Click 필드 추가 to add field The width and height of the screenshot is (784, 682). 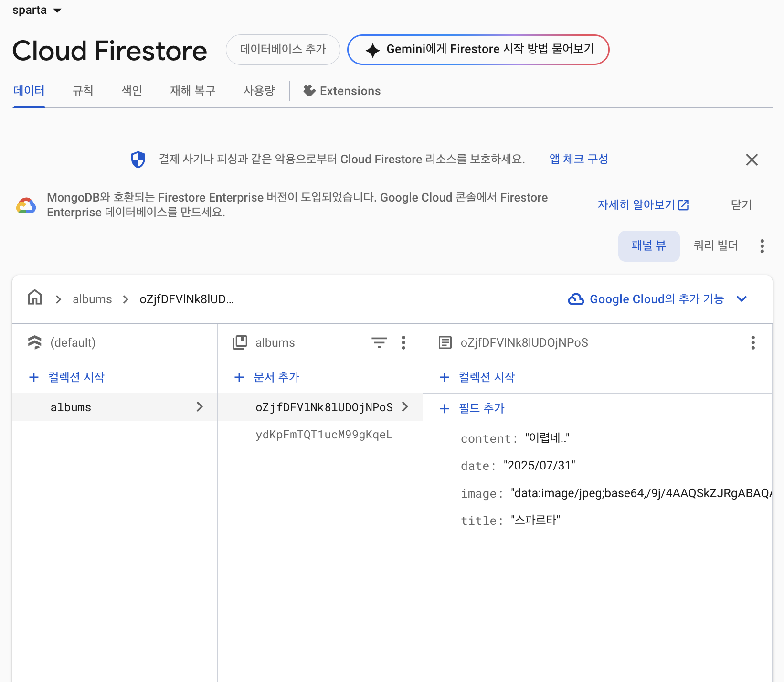(x=472, y=408)
